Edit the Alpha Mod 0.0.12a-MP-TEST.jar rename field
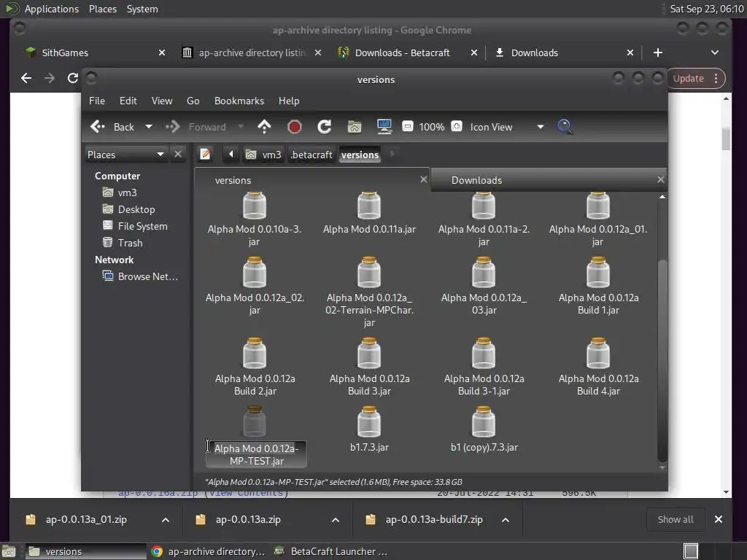Screen dimensions: 747x560 (256, 454)
